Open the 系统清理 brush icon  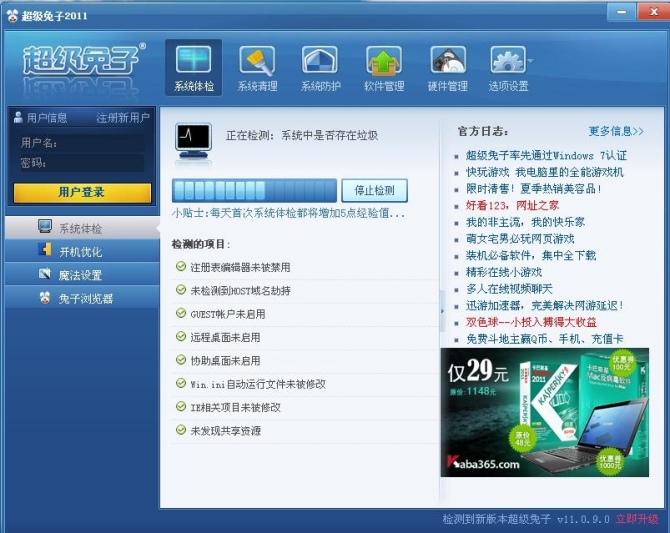pos(257,62)
